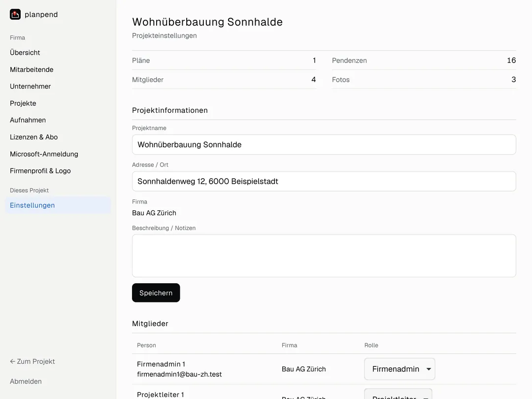Image resolution: width=532 pixels, height=399 pixels.
Task: Click the Mitglieder section heading
Action: tap(150, 324)
